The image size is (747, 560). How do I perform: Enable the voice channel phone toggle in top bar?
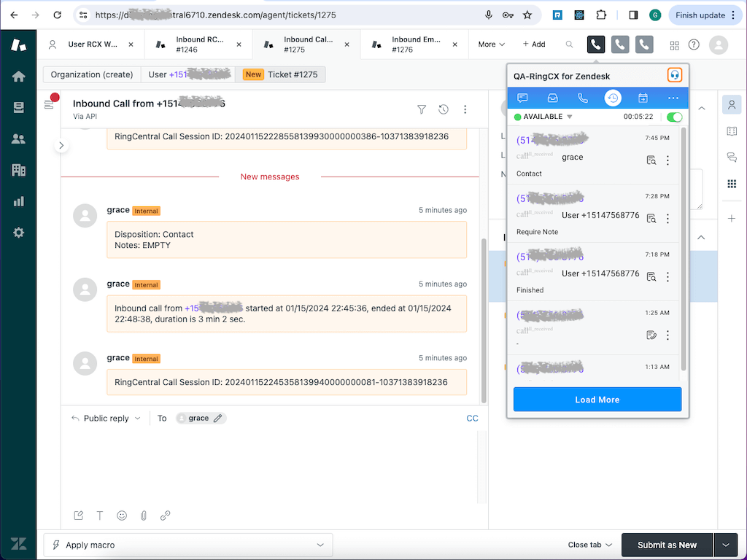click(595, 44)
